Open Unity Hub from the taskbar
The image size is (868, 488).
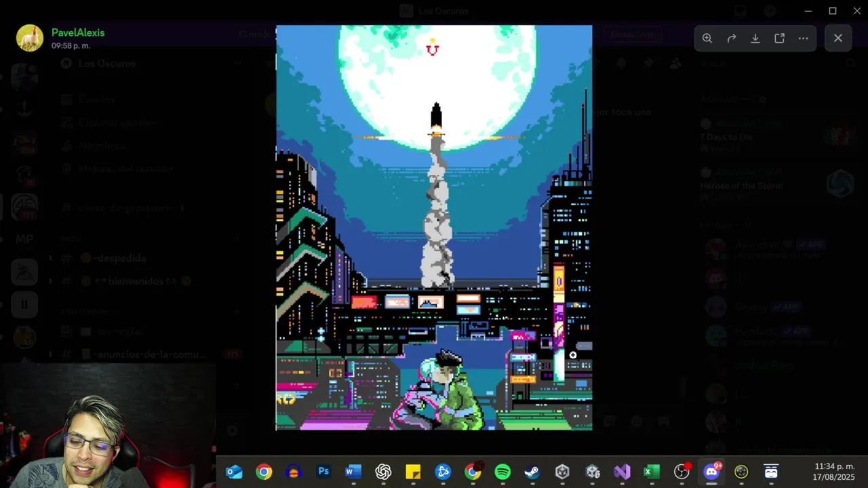(562, 472)
